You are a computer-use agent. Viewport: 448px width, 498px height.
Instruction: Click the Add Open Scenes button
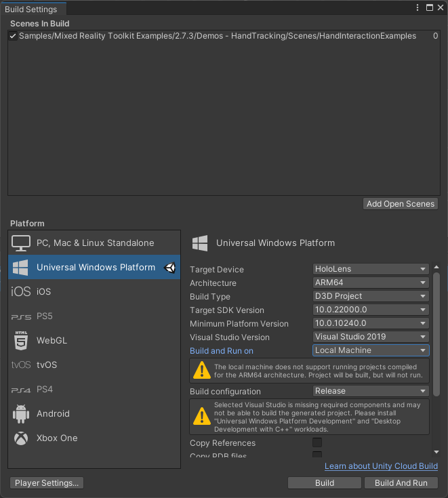pos(401,204)
